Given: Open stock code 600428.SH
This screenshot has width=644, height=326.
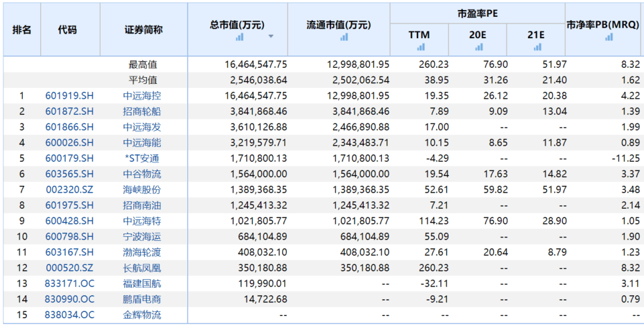Looking at the screenshot, I should click(70, 221).
